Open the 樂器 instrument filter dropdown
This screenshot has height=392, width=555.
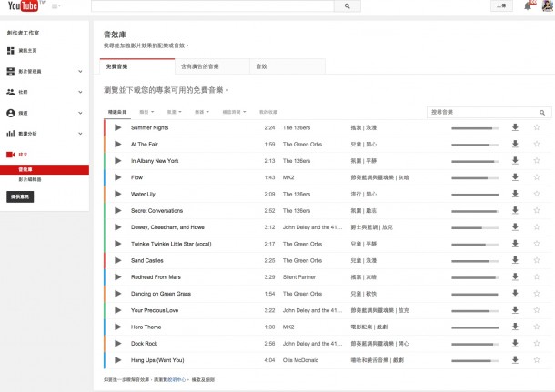pyautogui.click(x=200, y=112)
